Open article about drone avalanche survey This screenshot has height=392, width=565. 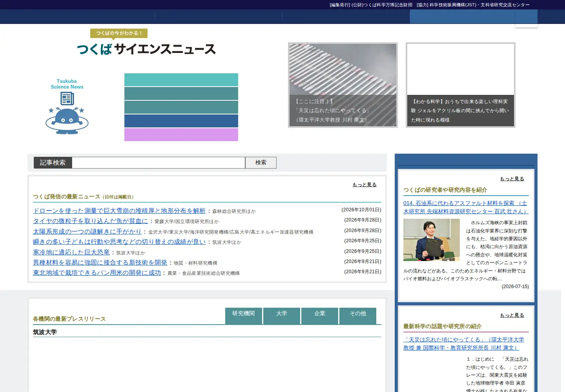pos(119,211)
